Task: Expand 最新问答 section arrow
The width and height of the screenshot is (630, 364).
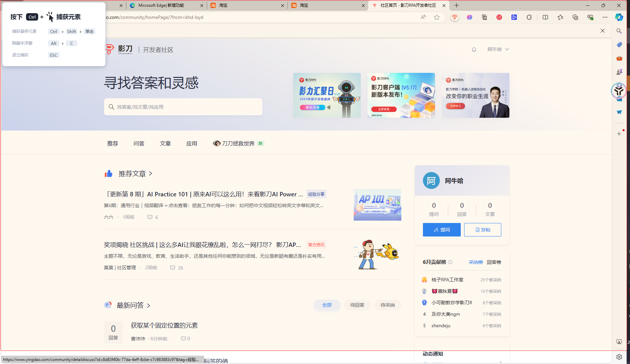Action: coord(149,305)
